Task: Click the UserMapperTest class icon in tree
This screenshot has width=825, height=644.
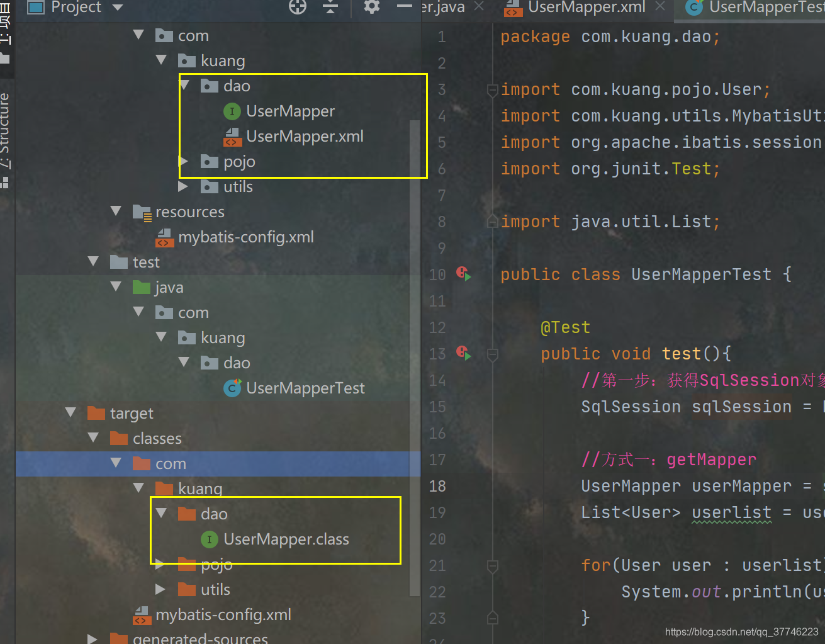Action: click(x=232, y=388)
